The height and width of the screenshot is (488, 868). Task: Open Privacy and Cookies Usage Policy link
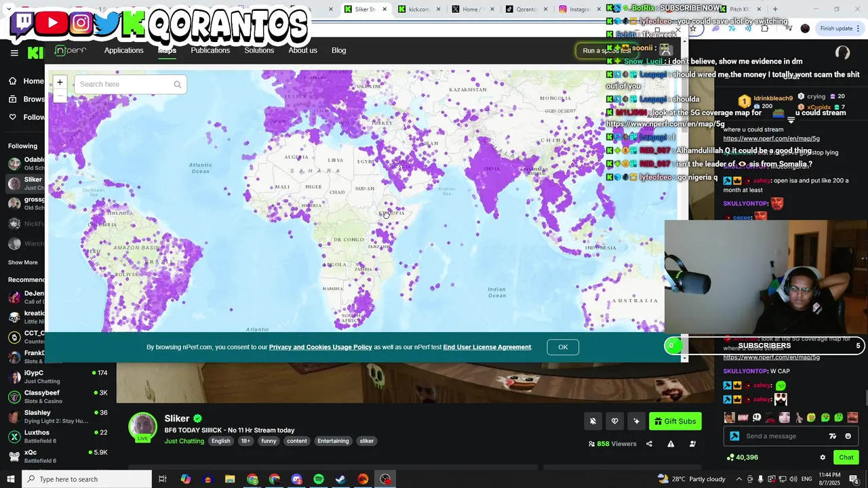pos(320,347)
